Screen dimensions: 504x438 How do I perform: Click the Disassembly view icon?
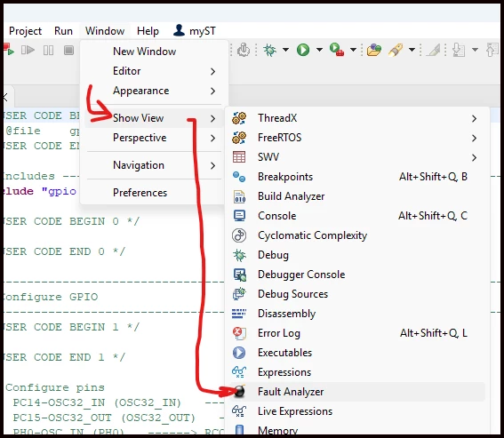[x=239, y=314]
